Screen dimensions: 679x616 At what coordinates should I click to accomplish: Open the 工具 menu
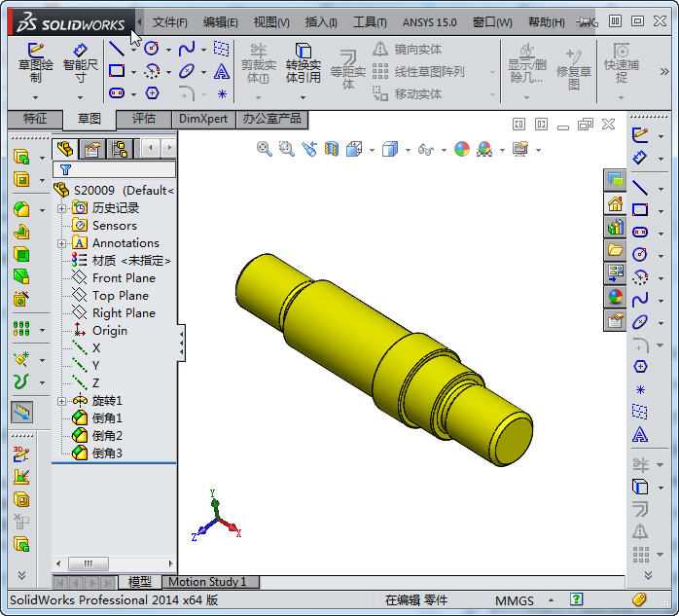pos(369,21)
